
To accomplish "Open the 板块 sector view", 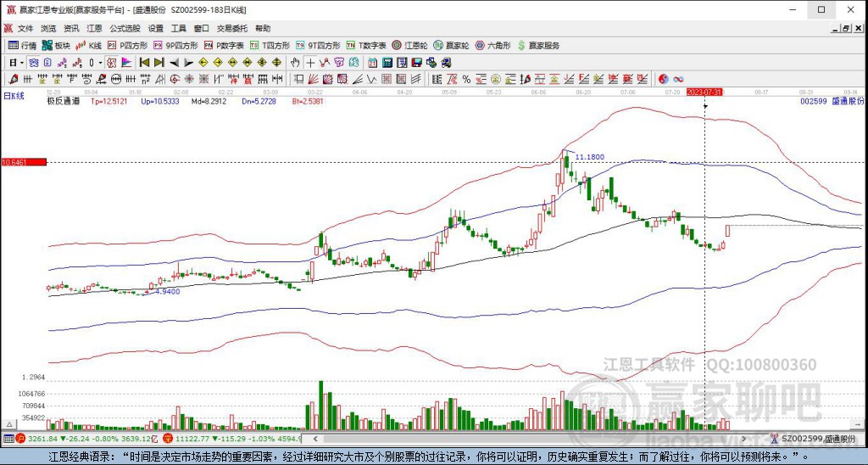I will tap(55, 46).
